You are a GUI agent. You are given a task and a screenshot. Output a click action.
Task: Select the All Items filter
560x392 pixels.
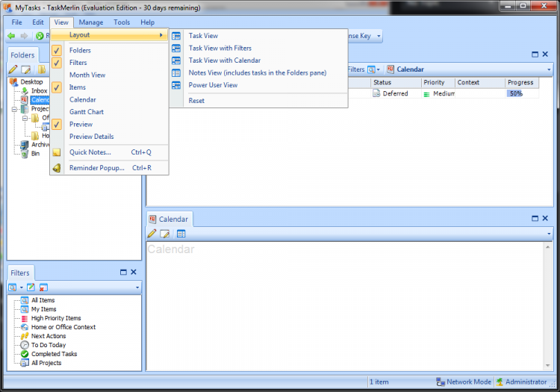click(x=43, y=300)
